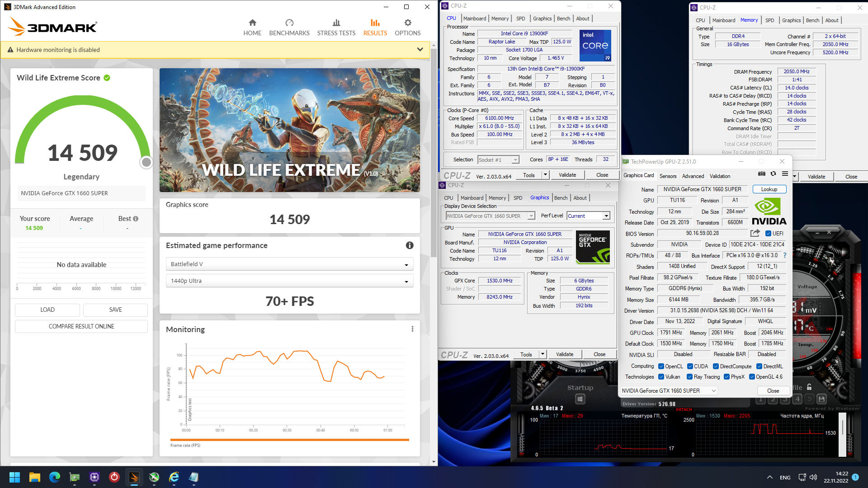Click the Validate button in the CPU-Z CPU window

click(x=567, y=175)
